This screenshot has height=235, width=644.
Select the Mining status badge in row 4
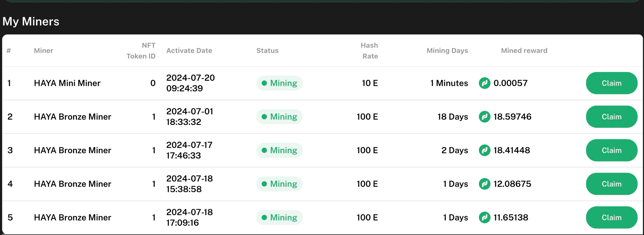point(279,184)
